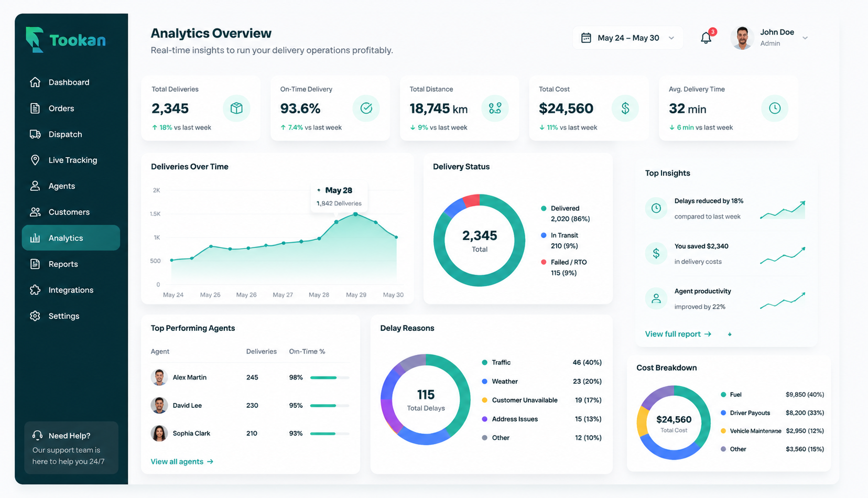The width and height of the screenshot is (868, 498).
Task: Click the Dispatch truck icon
Action: [35, 134]
